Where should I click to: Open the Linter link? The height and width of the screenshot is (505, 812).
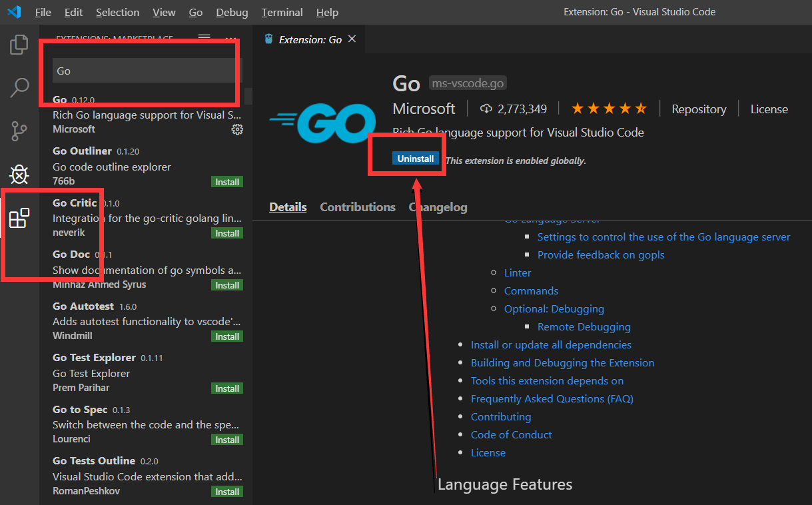click(x=518, y=272)
